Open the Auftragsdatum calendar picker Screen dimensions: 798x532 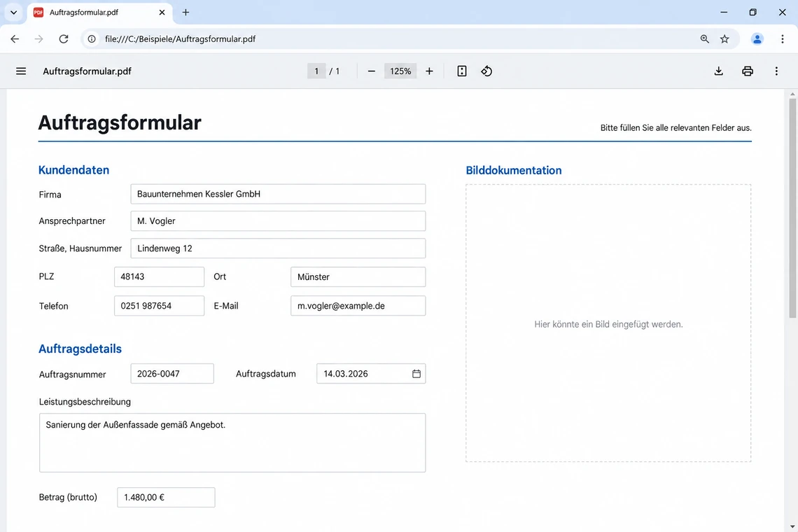(416, 374)
